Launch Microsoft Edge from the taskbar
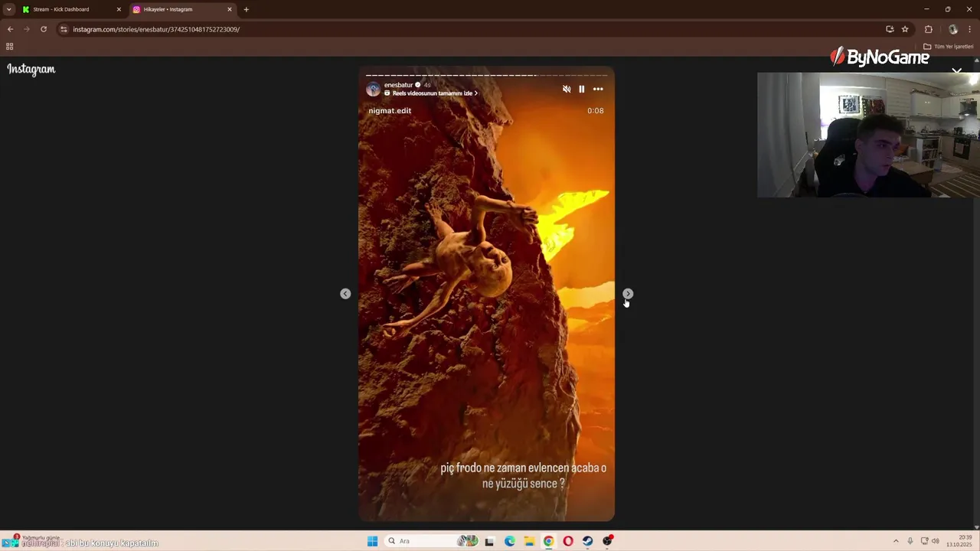Viewport: 980px width, 551px height. click(509, 541)
